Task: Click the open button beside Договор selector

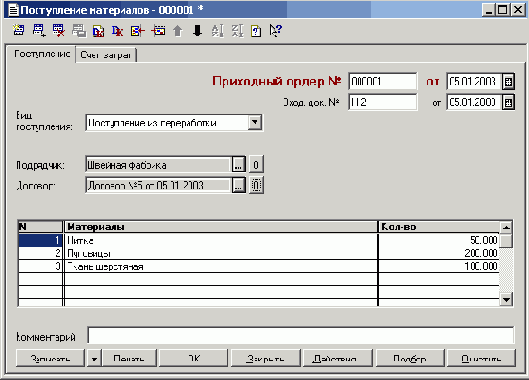Action: pos(256,185)
